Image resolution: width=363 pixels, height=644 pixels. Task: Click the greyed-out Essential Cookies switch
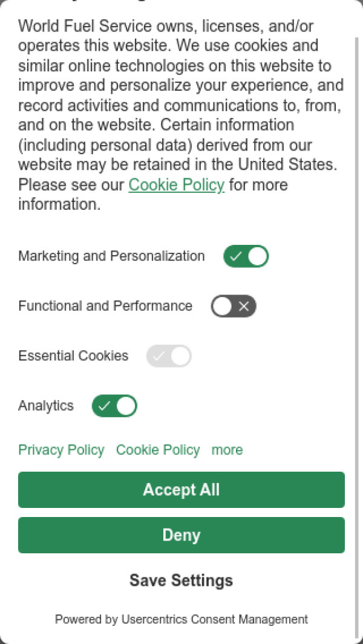tap(169, 356)
